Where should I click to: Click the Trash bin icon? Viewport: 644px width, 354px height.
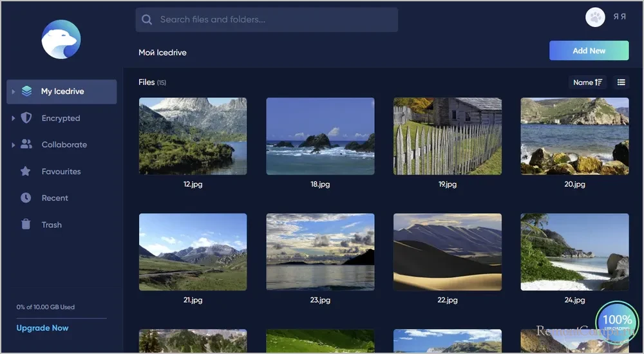(x=26, y=225)
